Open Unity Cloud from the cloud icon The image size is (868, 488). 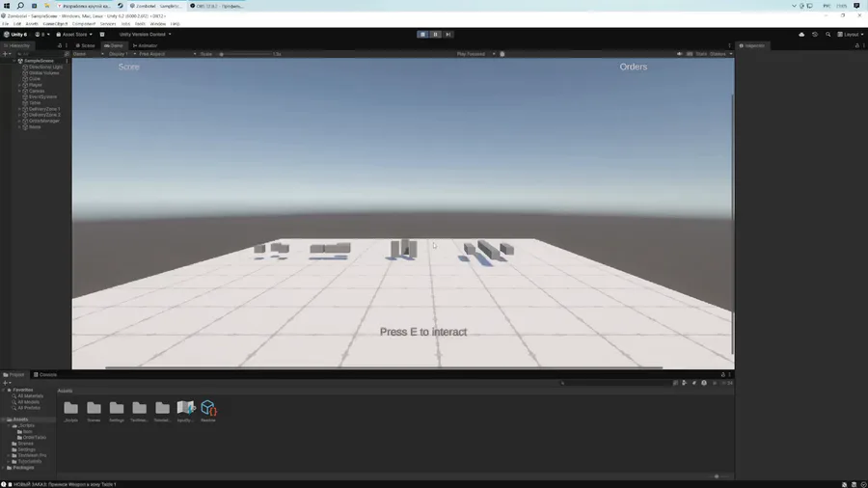coord(801,35)
